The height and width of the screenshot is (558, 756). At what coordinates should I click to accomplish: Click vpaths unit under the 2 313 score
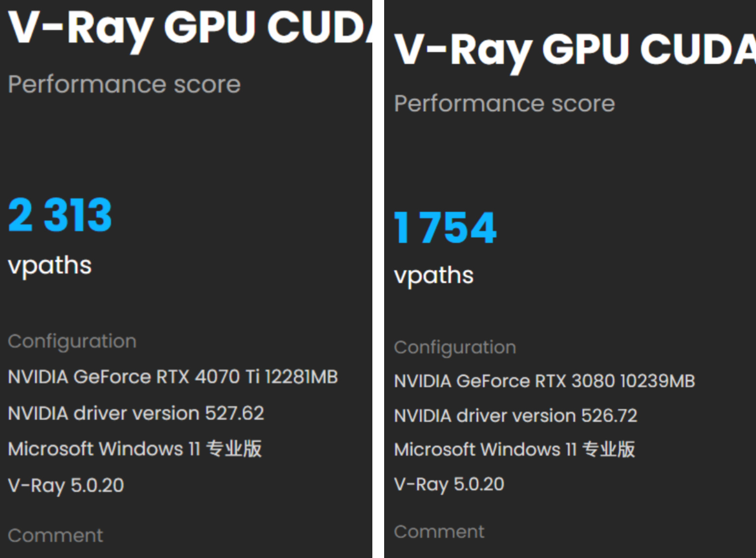click(50, 266)
